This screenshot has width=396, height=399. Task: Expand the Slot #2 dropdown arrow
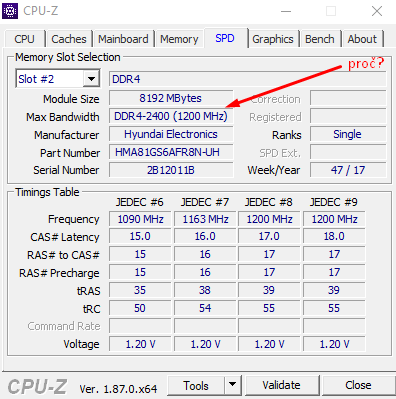(x=91, y=79)
